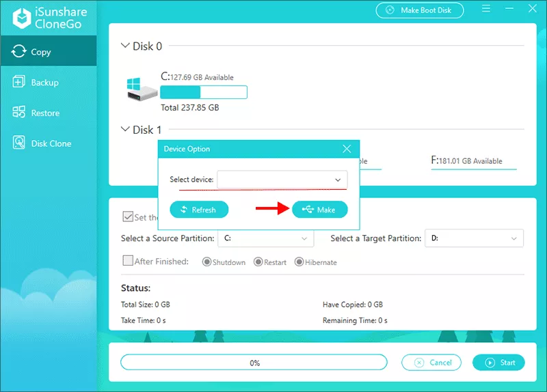This screenshot has height=392, width=547.
Task: Minimize the CloneGo window
Action: coord(509,9)
